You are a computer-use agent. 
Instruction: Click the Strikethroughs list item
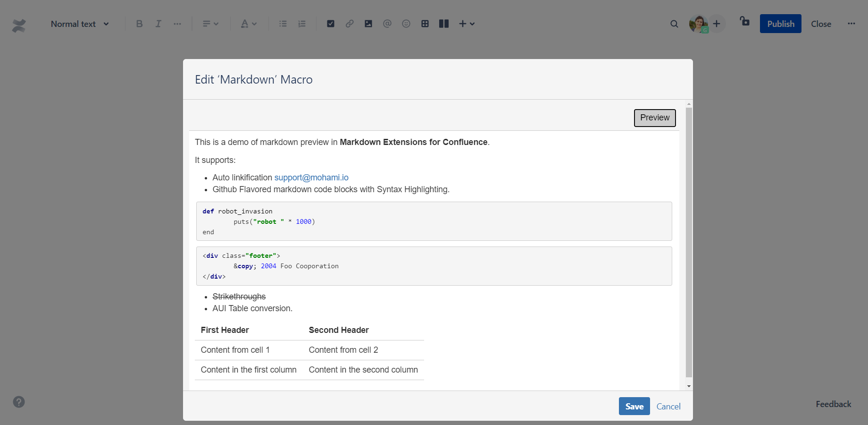coord(239,297)
